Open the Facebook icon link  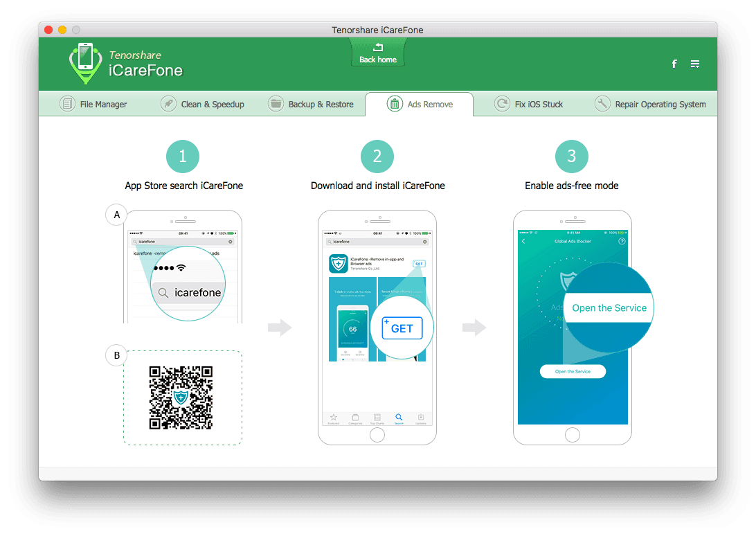tap(674, 64)
